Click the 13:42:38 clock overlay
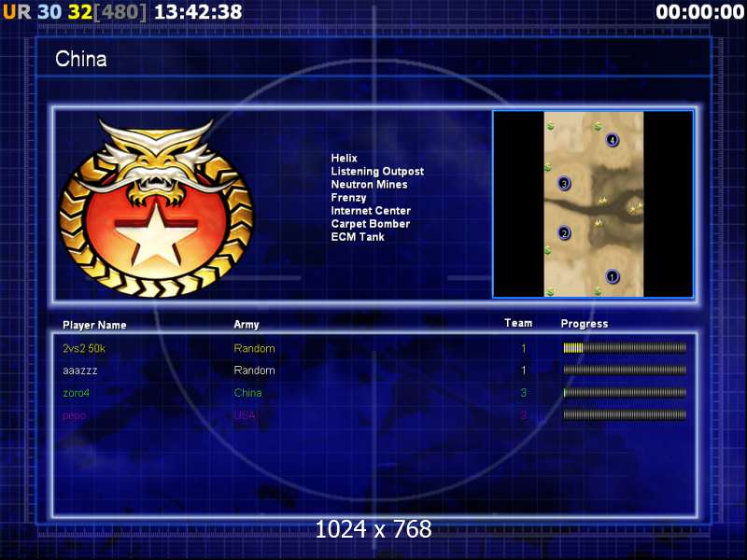Viewport: 747px width, 560px height. 198,12
